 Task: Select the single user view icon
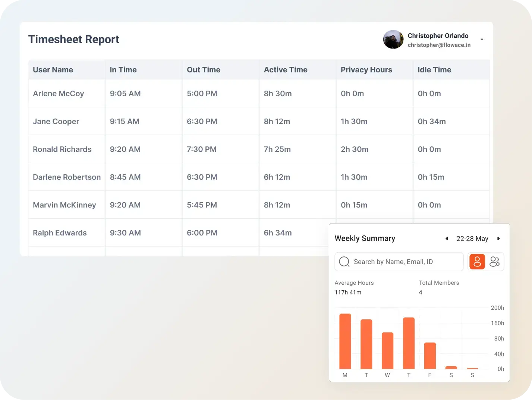point(477,262)
